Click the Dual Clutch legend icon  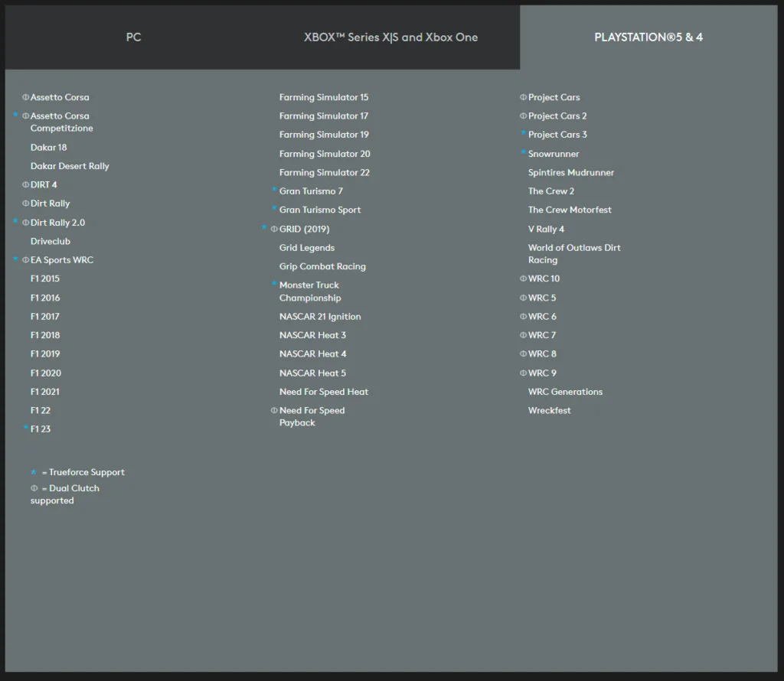34,488
